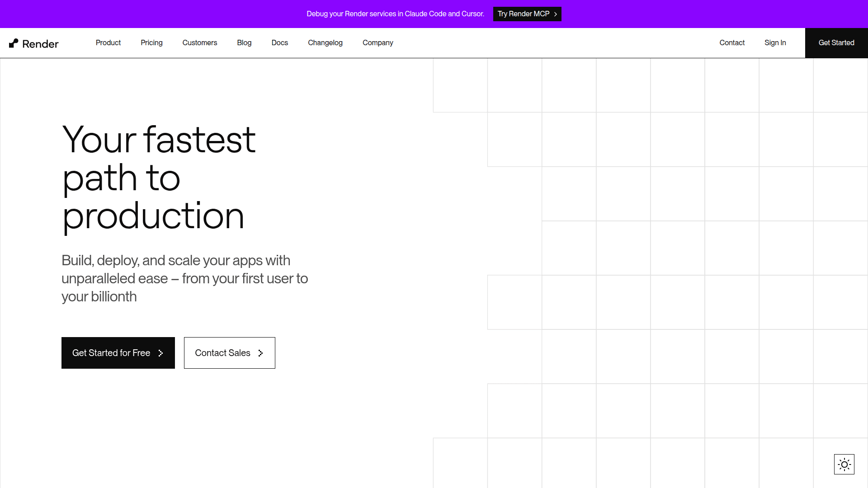This screenshot has width=868, height=488.
Task: View the Changelog page
Action: 325,42
